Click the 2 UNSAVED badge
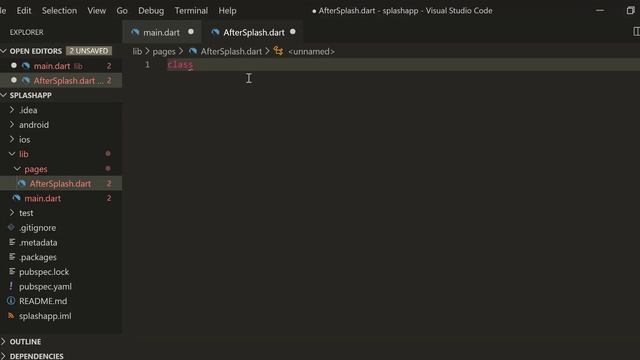 point(89,51)
